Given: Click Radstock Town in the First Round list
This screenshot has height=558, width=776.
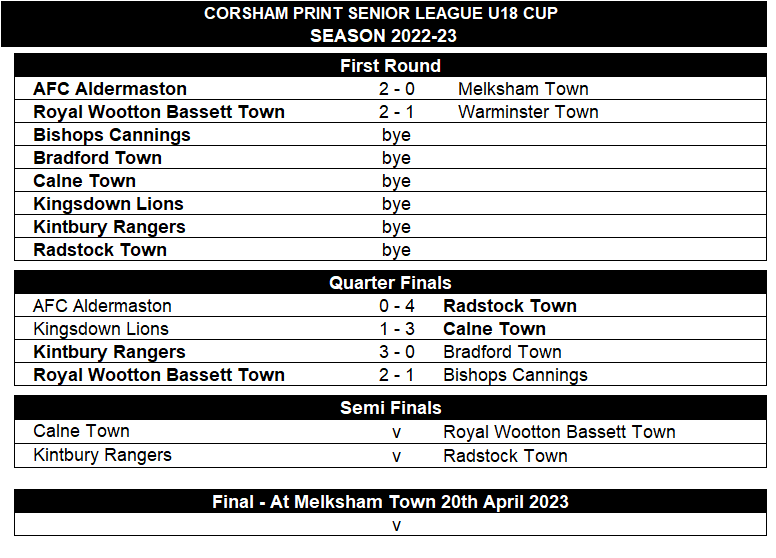Looking at the screenshot, I should tap(100, 250).
